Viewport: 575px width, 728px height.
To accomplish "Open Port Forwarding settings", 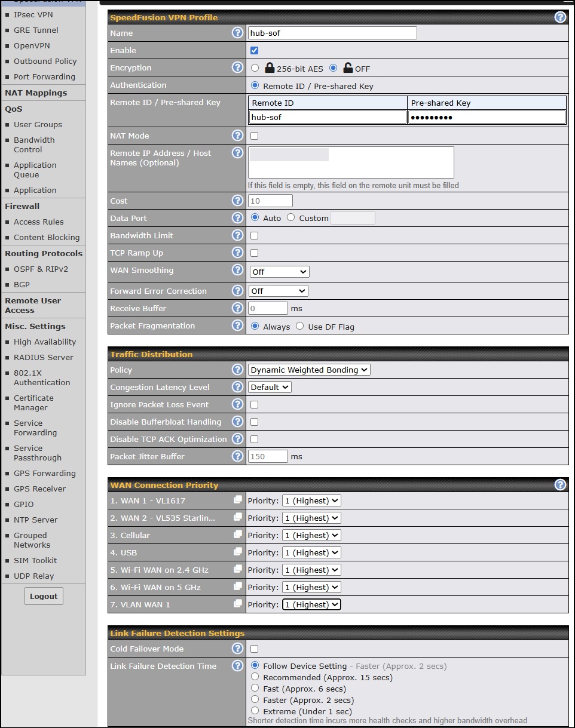I will click(x=45, y=76).
